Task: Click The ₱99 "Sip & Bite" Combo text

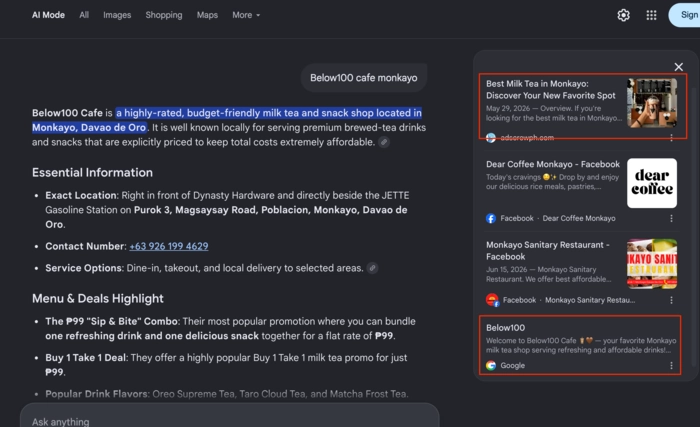Action: click(112, 321)
